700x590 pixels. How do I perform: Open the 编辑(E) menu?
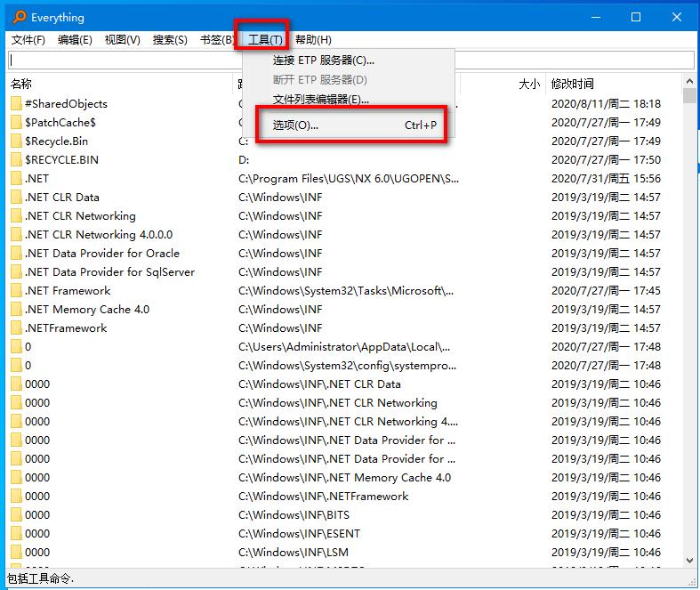point(75,40)
